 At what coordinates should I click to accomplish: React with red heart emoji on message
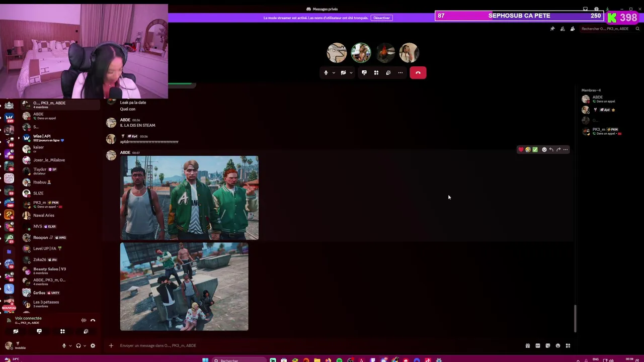521,149
